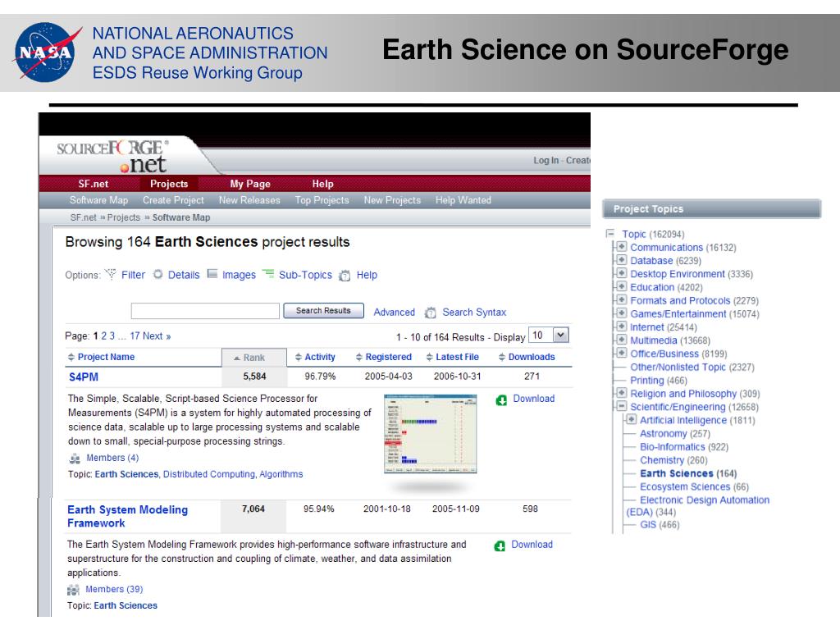Select Earth Sciences (164) tree item
This screenshot has width=840, height=630.
click(x=688, y=473)
